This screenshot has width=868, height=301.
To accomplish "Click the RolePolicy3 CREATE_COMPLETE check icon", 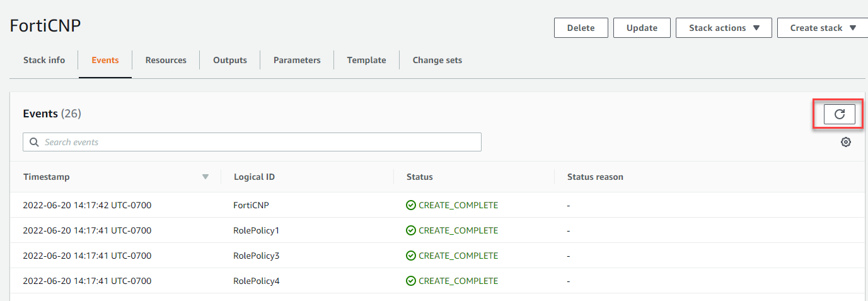I will [x=411, y=256].
